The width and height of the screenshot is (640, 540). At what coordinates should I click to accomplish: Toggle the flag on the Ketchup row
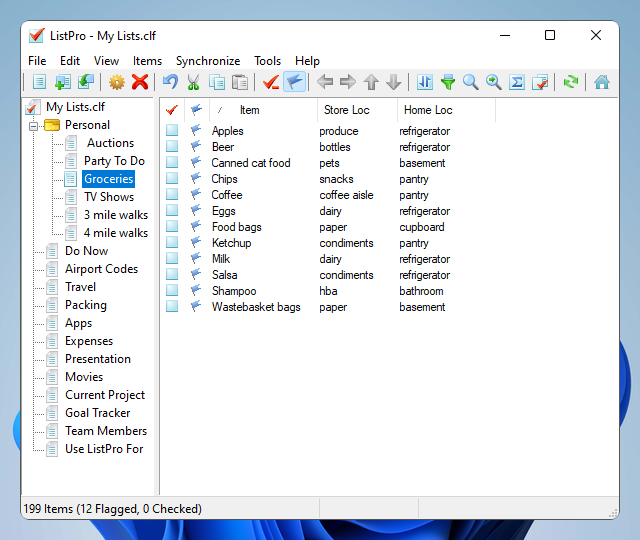[x=196, y=242]
